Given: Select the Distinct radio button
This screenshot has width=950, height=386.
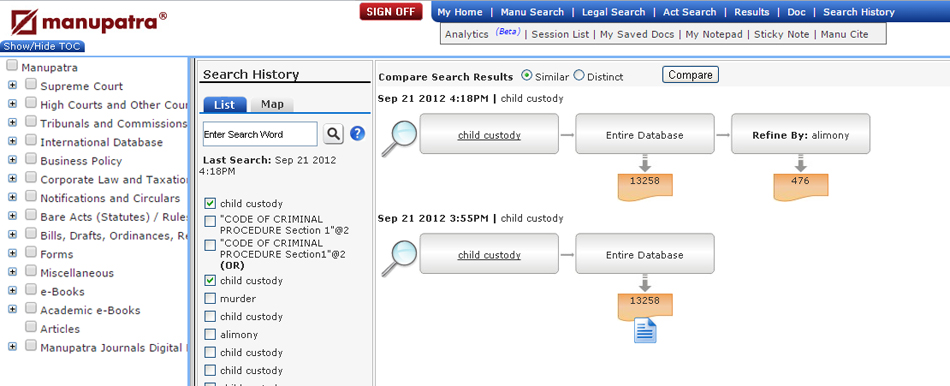Looking at the screenshot, I should tap(579, 76).
